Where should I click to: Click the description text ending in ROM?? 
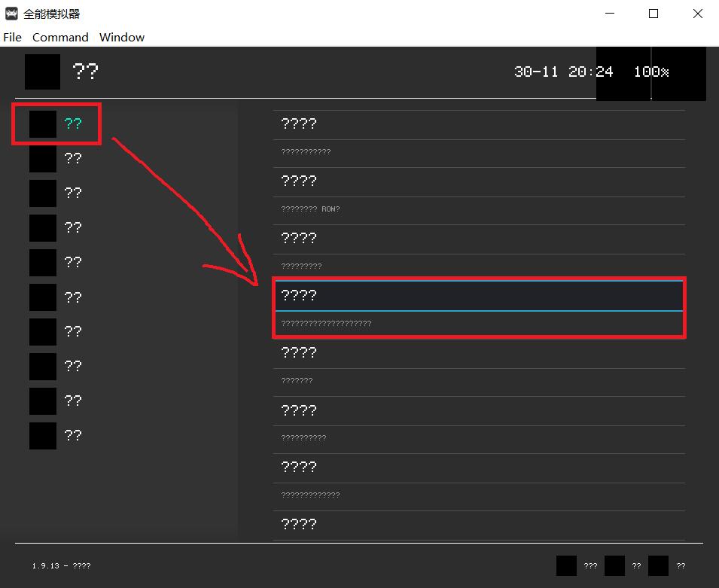coord(310,209)
